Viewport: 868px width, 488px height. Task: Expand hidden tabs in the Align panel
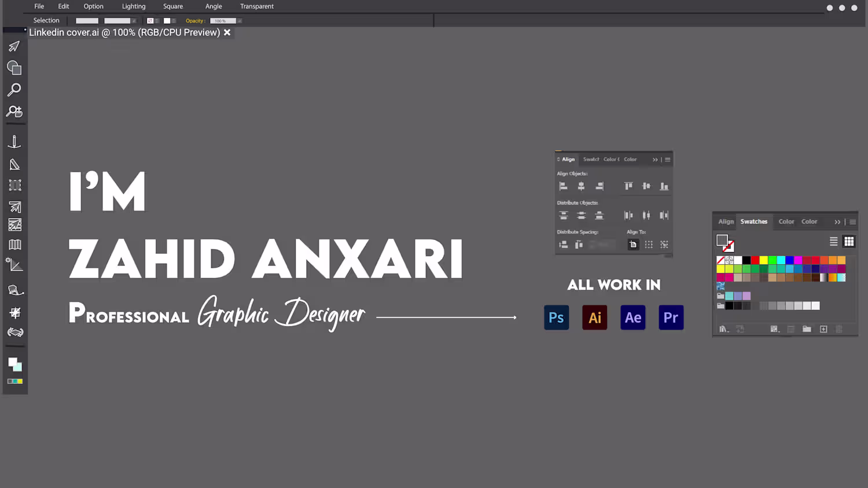point(655,160)
